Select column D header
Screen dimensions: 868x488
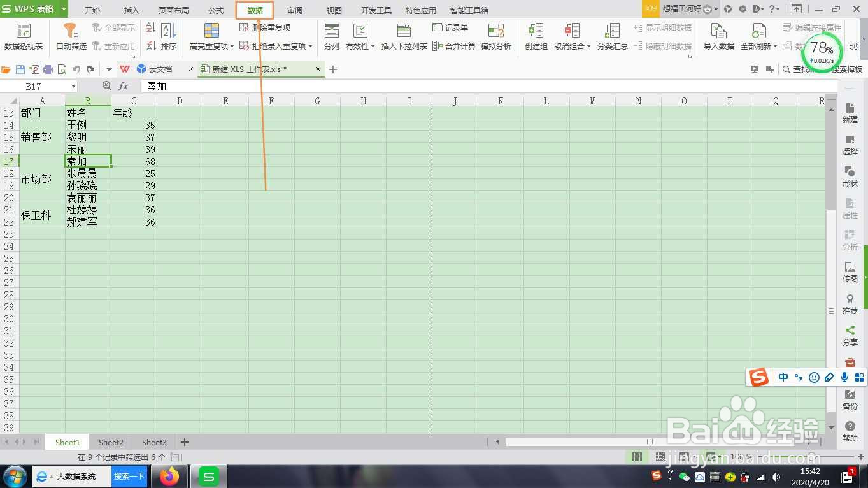(x=180, y=101)
